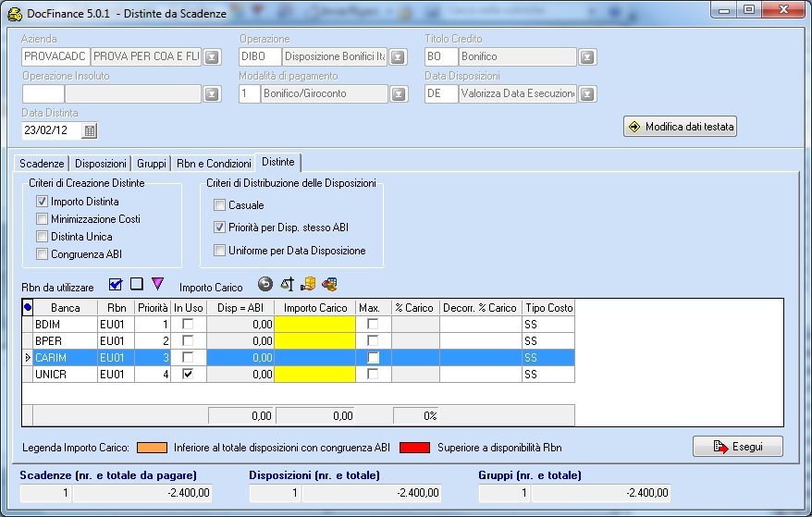Click the Azienda code field PROVACADC

tap(55, 56)
